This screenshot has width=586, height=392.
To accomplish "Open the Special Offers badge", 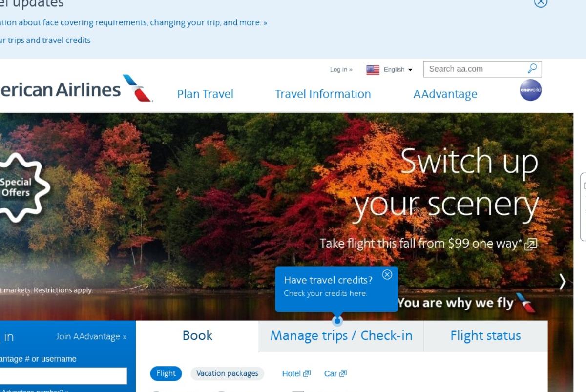I will pos(20,187).
